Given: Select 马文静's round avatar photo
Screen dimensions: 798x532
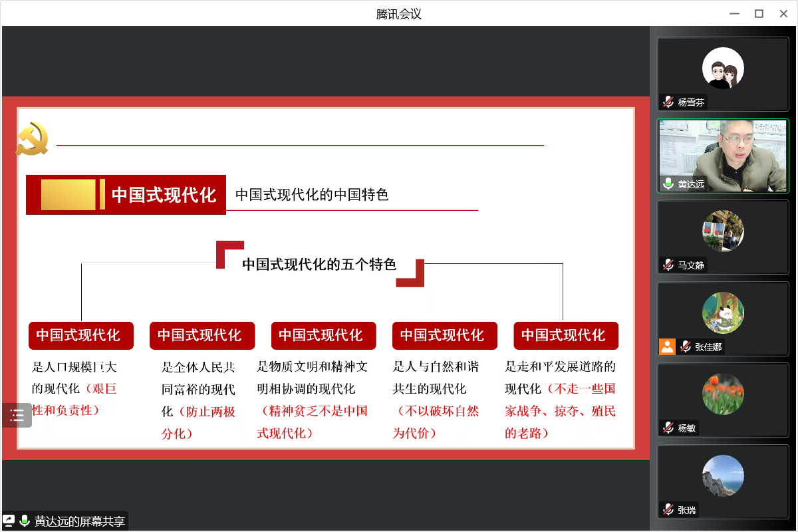Looking at the screenshot, I should click(723, 231).
